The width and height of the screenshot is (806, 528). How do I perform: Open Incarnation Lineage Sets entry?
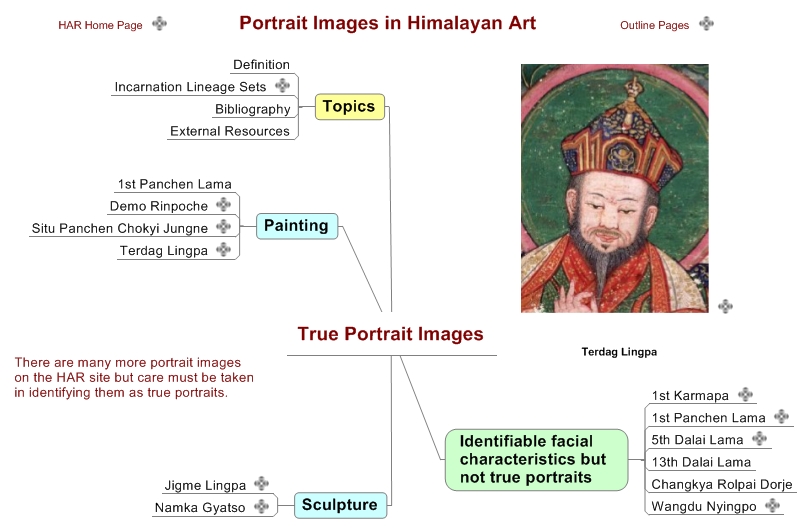point(190,87)
